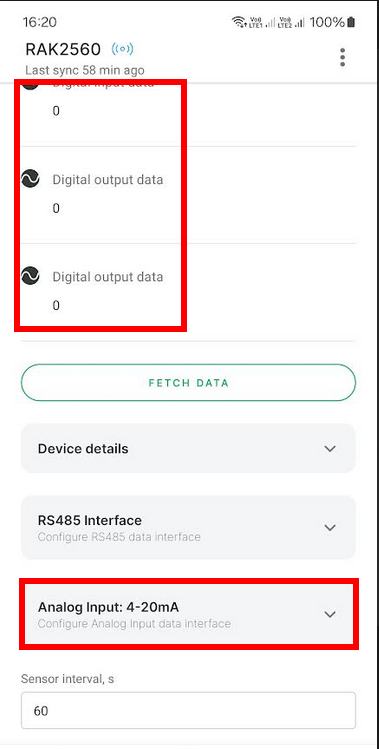This screenshot has height=749, width=379.
Task: Expand the RS485 Interface chevron
Action: tap(330, 527)
